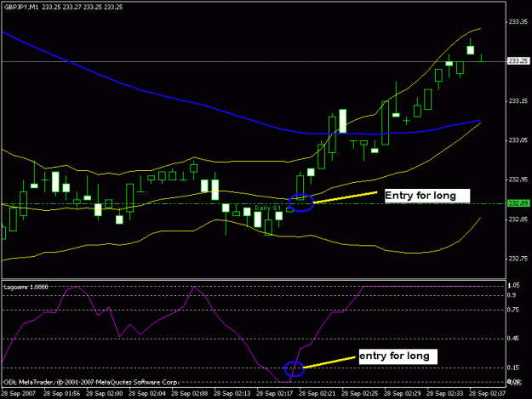Click the Daily S1 pivot label
Viewport: 532px width, 399px height.
click(x=267, y=208)
